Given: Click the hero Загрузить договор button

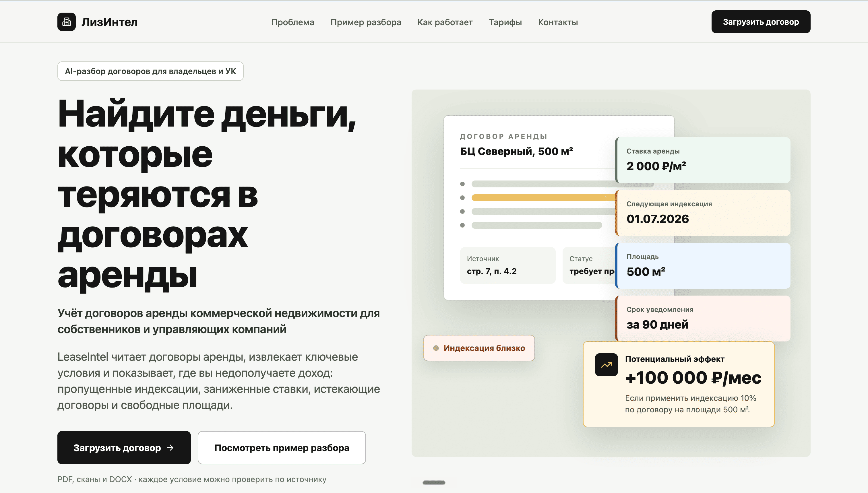Looking at the screenshot, I should click(124, 448).
